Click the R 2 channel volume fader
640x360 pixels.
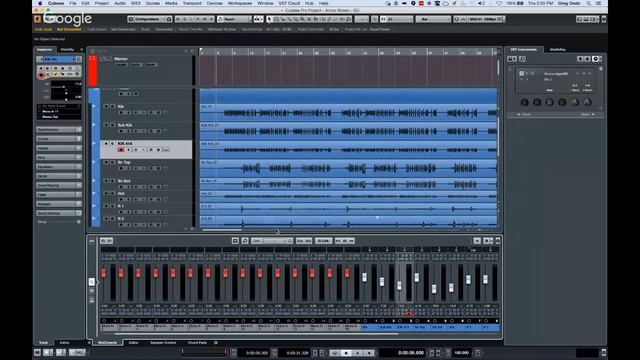(485, 280)
